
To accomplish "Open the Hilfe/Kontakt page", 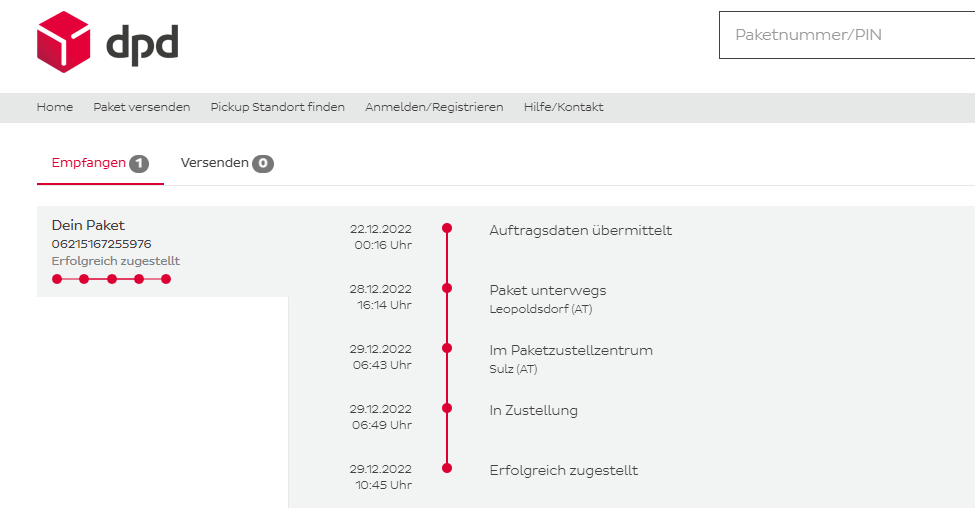I will tap(563, 107).
